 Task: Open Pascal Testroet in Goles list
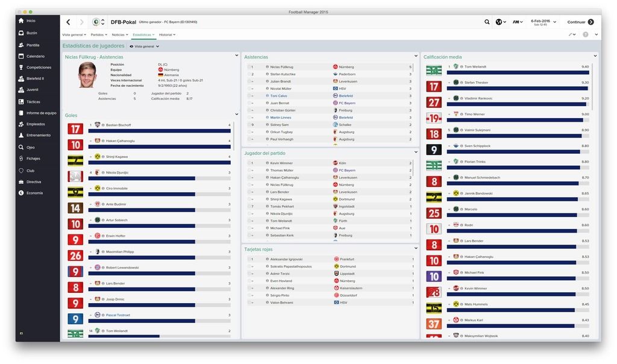tap(117, 315)
